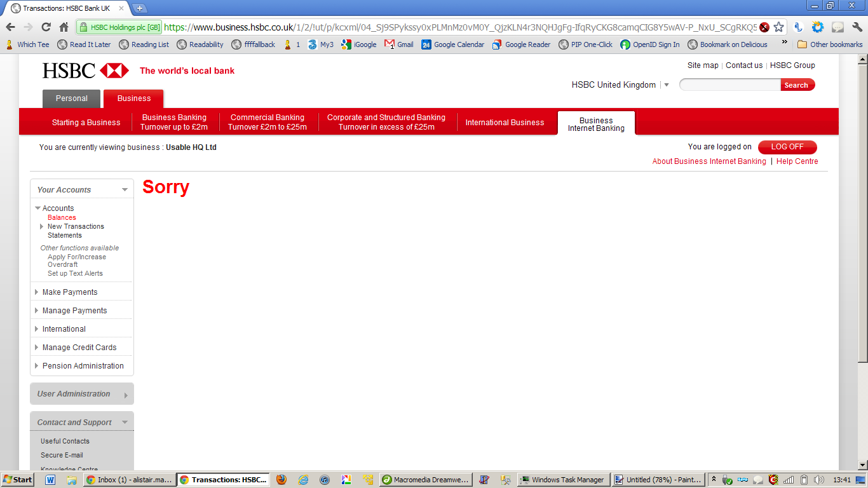Switch to the Personal tab
Screen dimensions: 868x488
pyautogui.click(x=72, y=98)
